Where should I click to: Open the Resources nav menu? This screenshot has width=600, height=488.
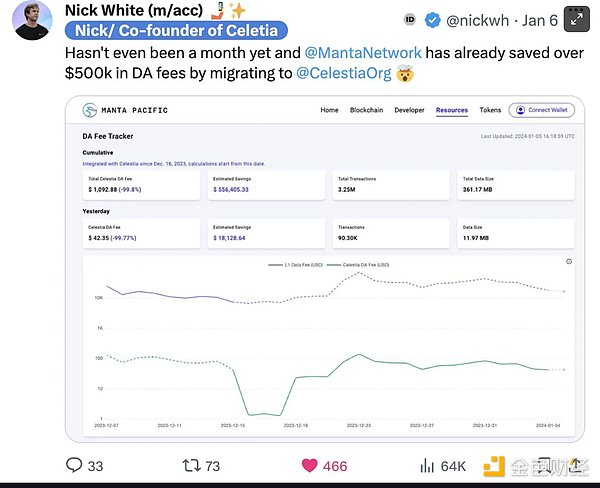[452, 110]
